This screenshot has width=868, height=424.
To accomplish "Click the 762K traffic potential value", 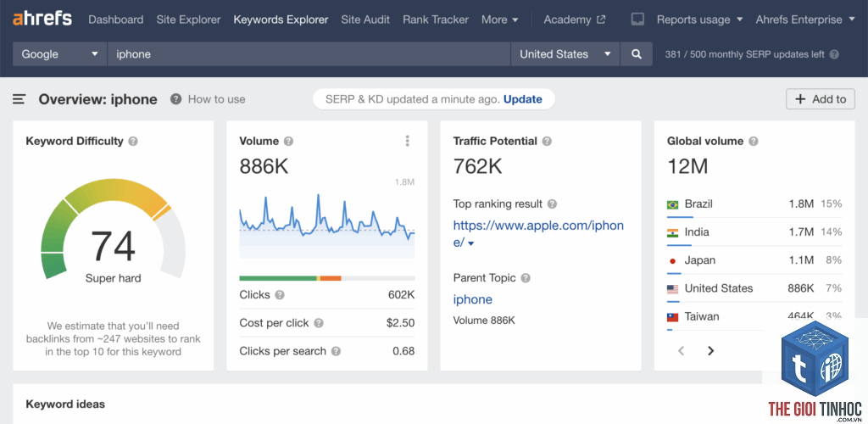I will click(x=478, y=166).
